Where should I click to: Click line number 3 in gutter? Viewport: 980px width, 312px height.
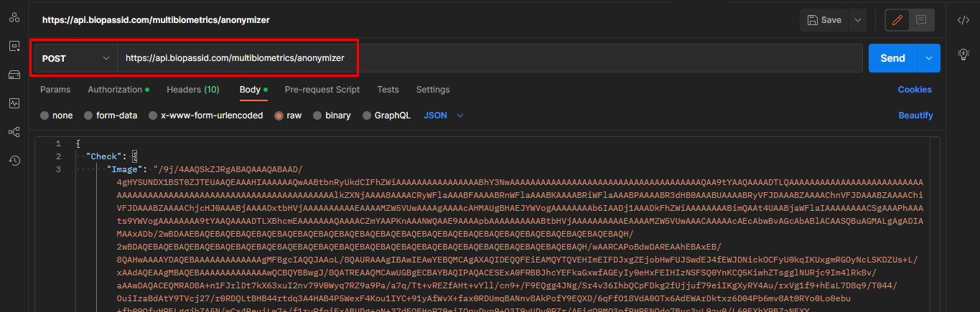coord(58,169)
